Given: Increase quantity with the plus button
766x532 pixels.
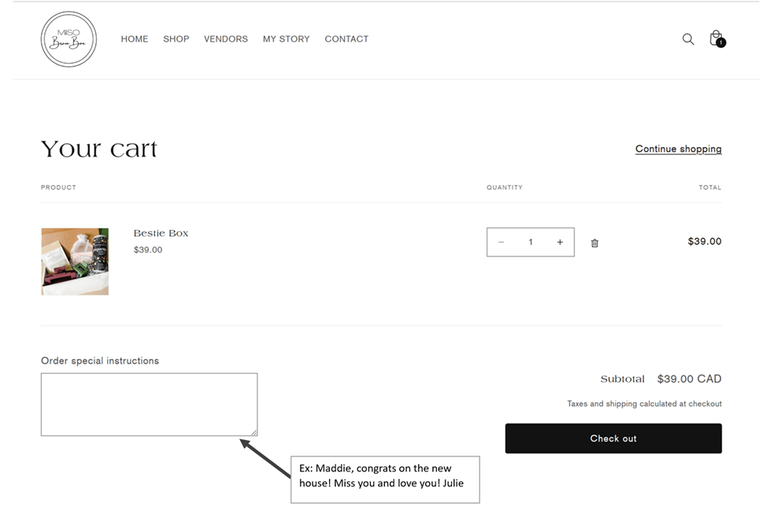Looking at the screenshot, I should 560,242.
